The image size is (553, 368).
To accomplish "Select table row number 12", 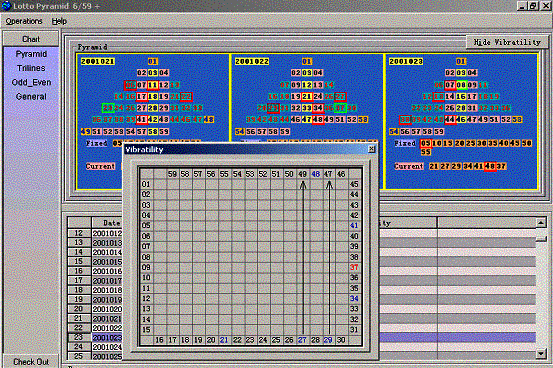I will coord(79,233).
